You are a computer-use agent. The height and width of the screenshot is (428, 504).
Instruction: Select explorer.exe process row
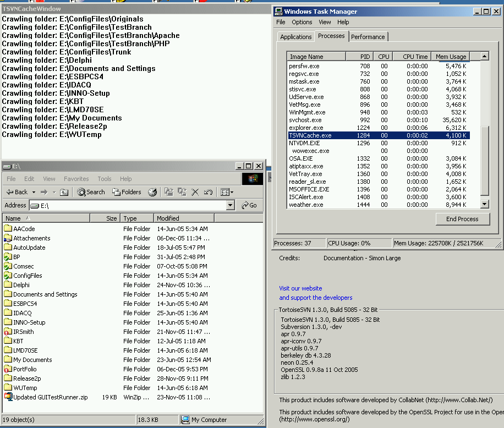pos(379,128)
